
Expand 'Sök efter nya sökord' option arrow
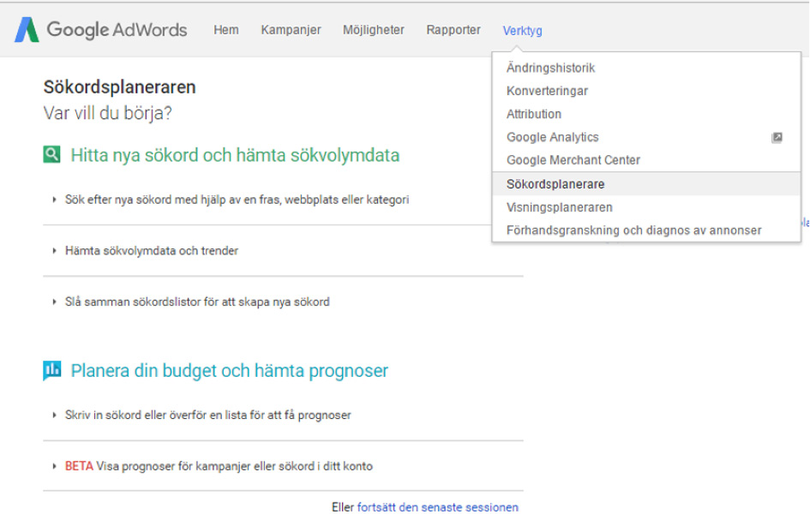tap(54, 200)
